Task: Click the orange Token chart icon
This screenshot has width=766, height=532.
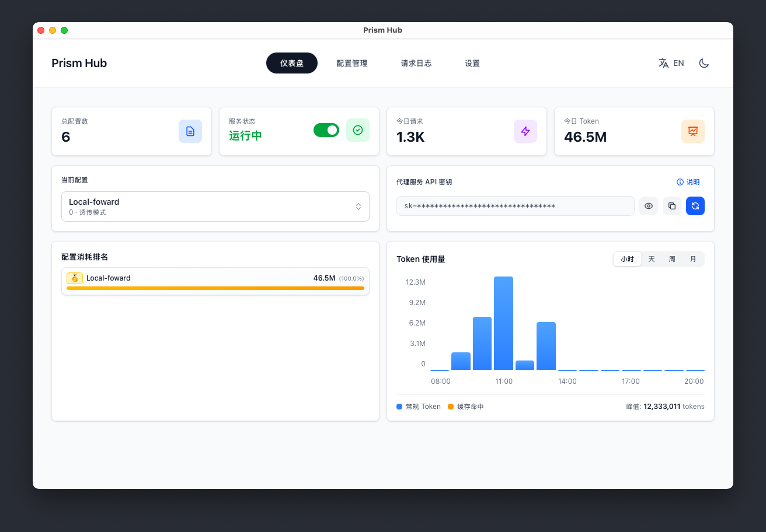Action: click(692, 131)
